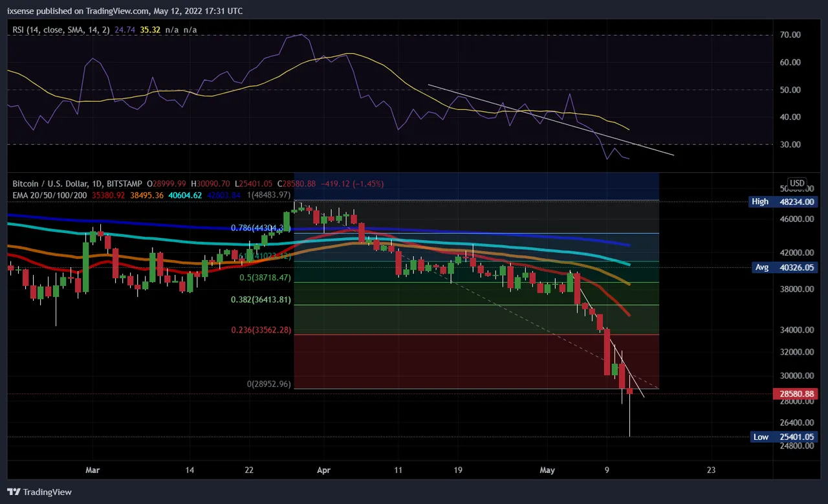Select the 0.5(38718.47) Fibonacci level label
This screenshot has width=828, height=504.
[266, 278]
